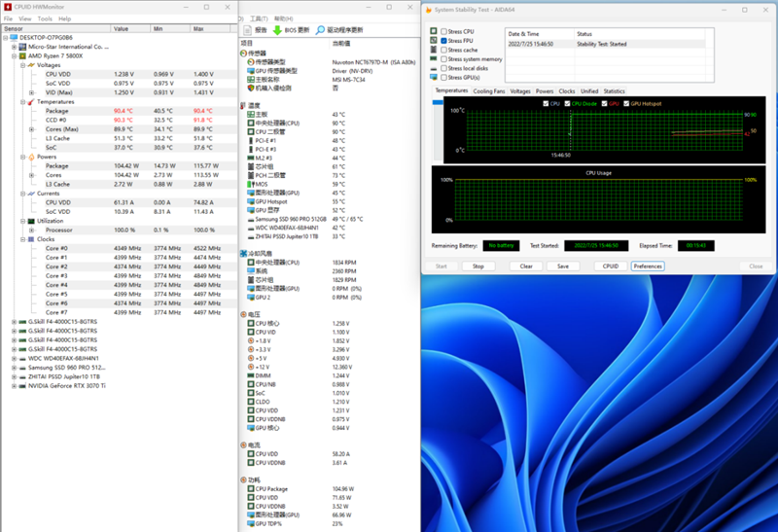This screenshot has height=532, width=778.
Task: Click the BIOS update green arrow icon
Action: point(277,30)
